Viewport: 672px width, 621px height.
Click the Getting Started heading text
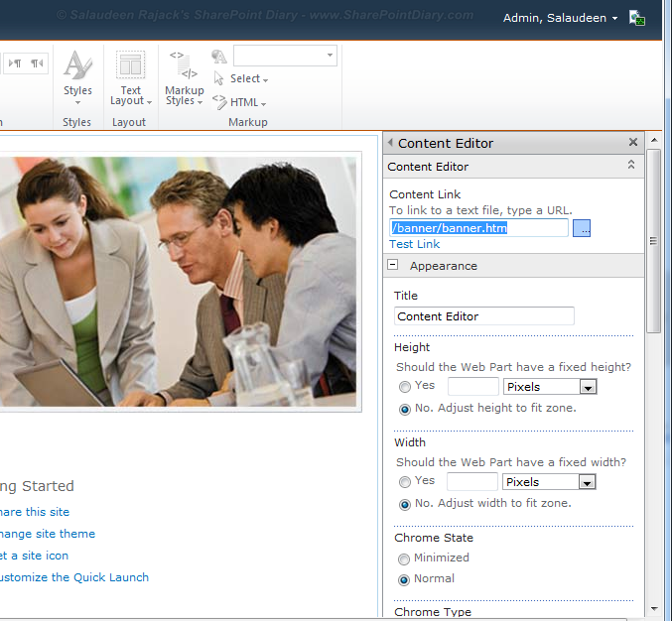tap(37, 486)
